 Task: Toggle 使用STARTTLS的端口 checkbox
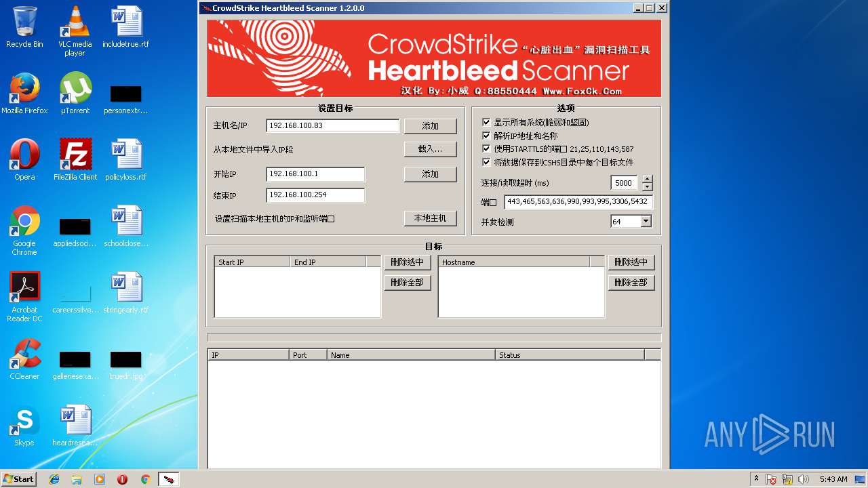pyautogui.click(x=486, y=149)
